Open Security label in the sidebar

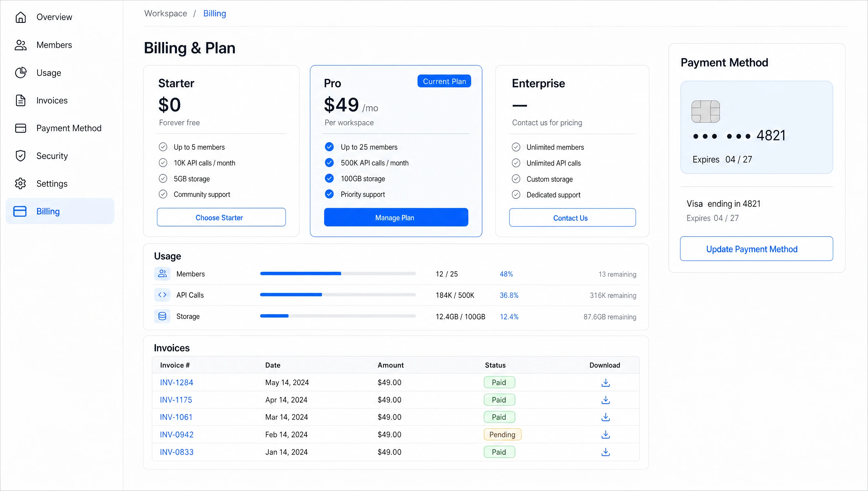click(52, 156)
